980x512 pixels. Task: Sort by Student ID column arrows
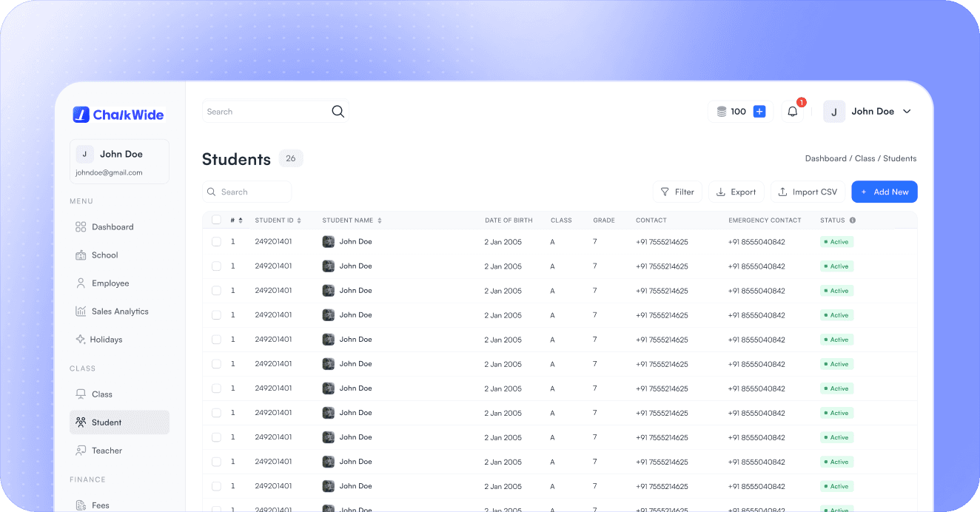pyautogui.click(x=299, y=220)
